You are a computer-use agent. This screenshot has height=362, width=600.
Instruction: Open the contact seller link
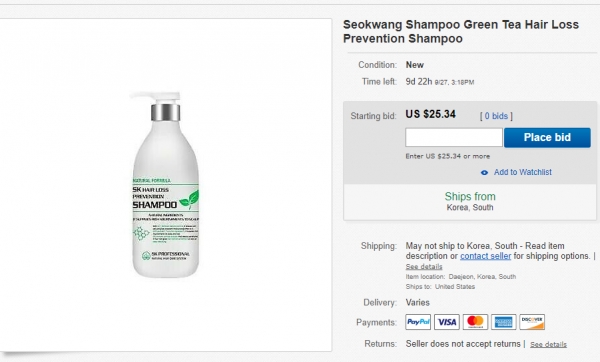click(485, 256)
